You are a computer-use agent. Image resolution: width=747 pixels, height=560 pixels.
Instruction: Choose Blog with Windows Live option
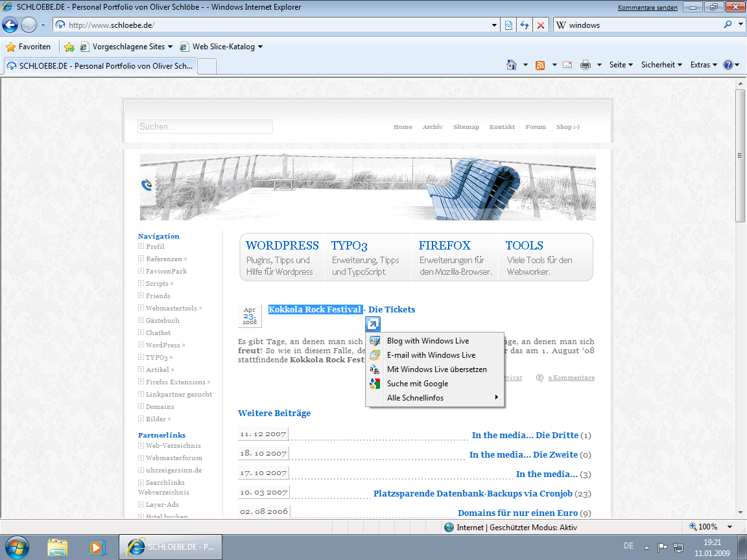[427, 341]
